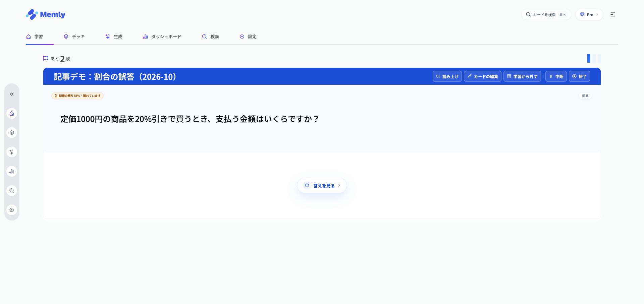The height and width of the screenshot is (304, 644).
Task: Click the diamond icon on Pro button
Action: point(582,14)
